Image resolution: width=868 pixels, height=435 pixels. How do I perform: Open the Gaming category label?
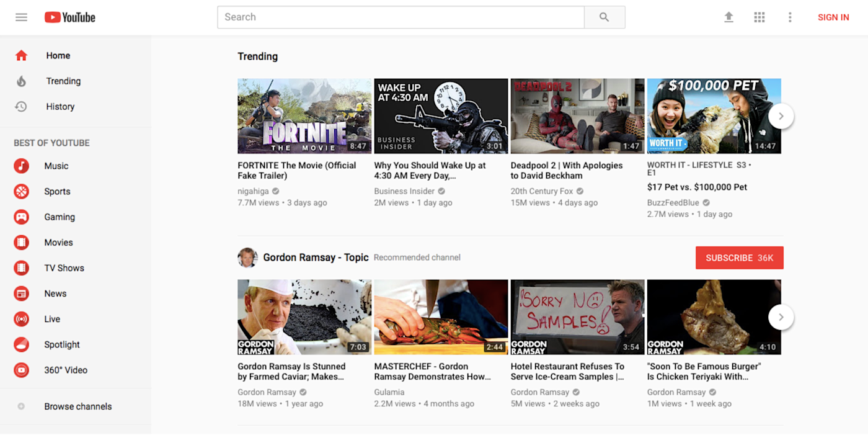[x=60, y=217]
